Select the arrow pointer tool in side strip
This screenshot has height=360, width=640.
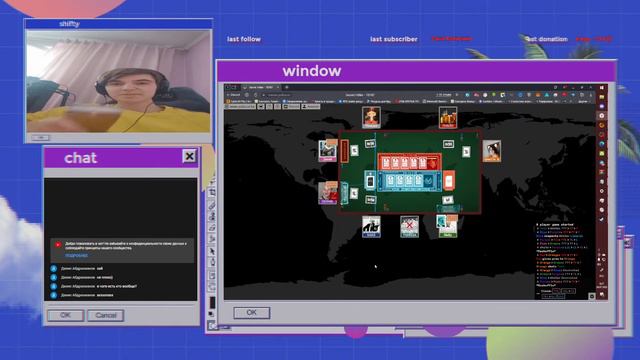coord(212,251)
